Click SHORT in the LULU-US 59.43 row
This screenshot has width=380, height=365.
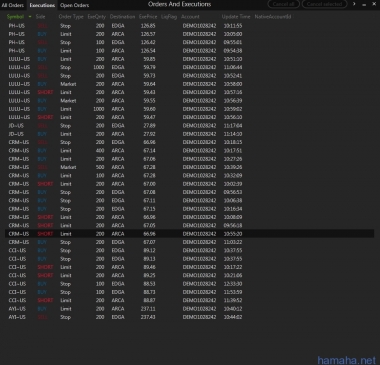pyautogui.click(x=45, y=92)
